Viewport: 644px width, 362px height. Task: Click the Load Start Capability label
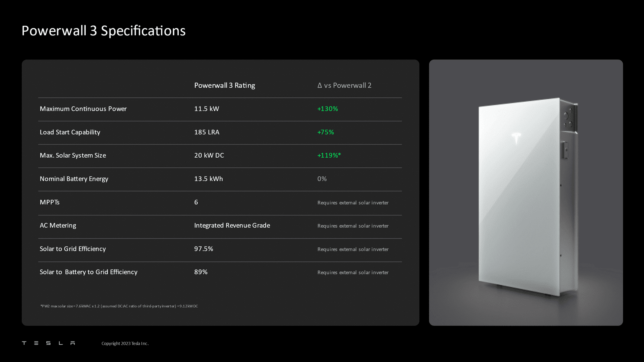(70, 132)
